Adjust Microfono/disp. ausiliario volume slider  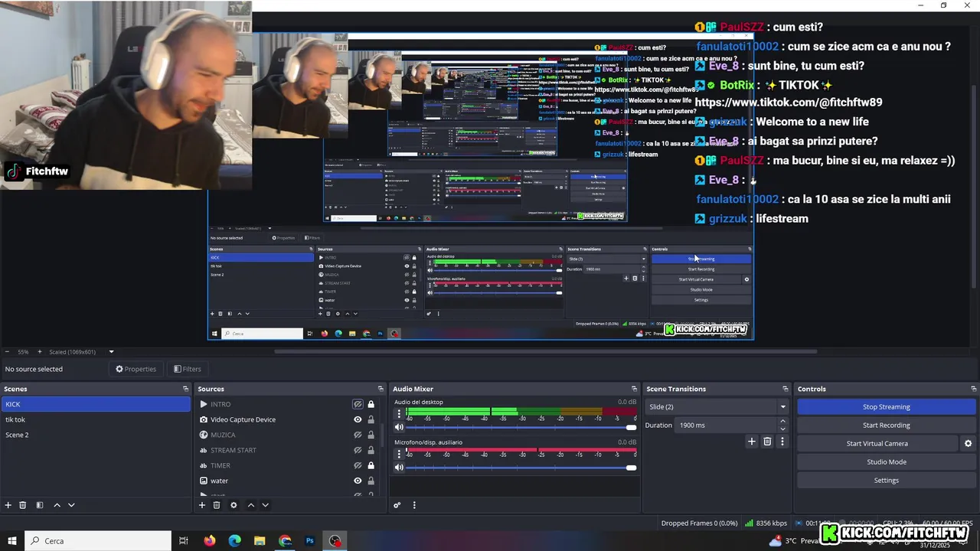click(521, 468)
